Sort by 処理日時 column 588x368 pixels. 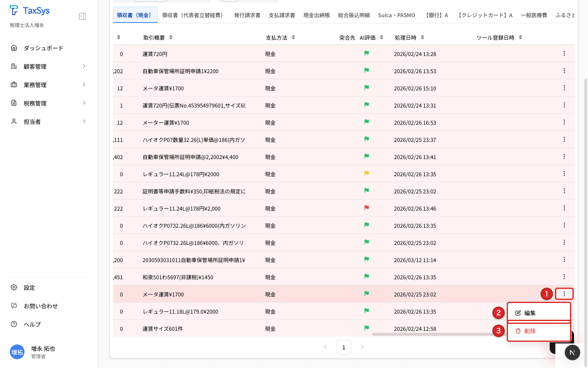point(422,38)
